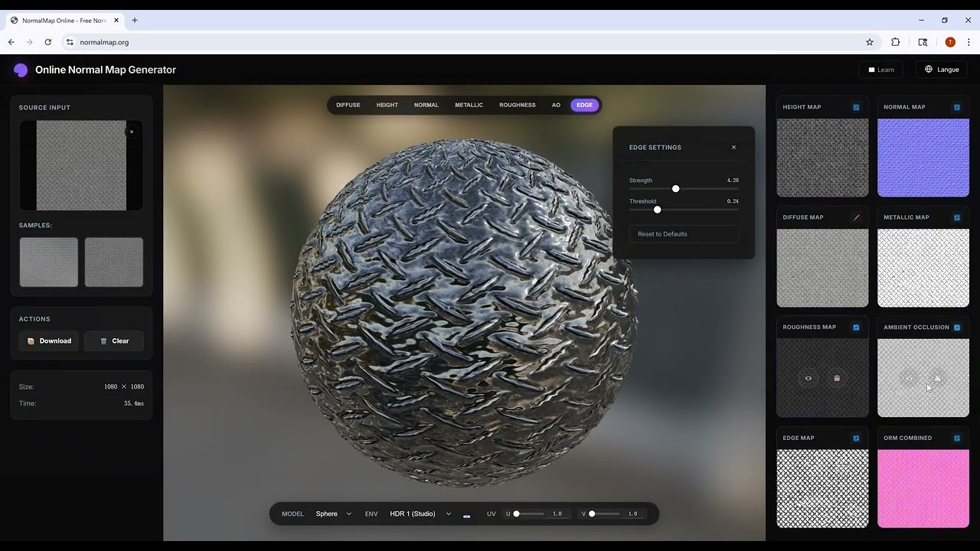Viewport: 980px width, 551px height.
Task: Click the Time value 35.4ms
Action: (x=134, y=403)
